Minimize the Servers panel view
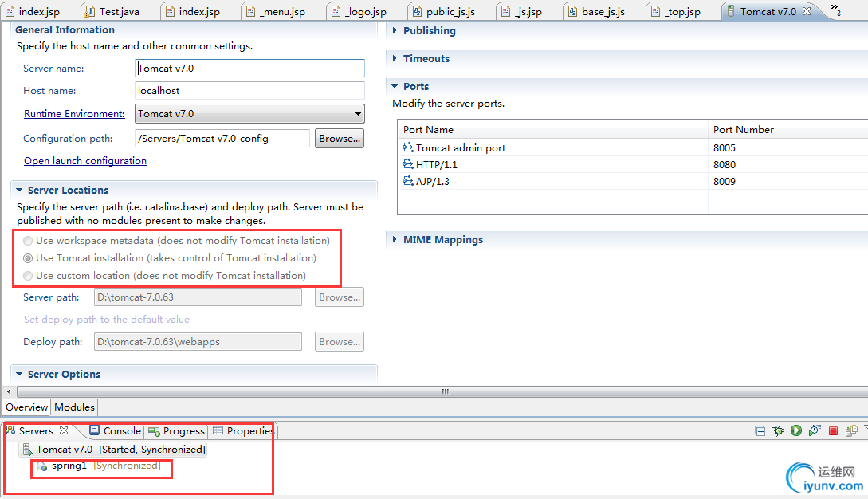Viewport: 868px width, 499px height. pos(760,431)
